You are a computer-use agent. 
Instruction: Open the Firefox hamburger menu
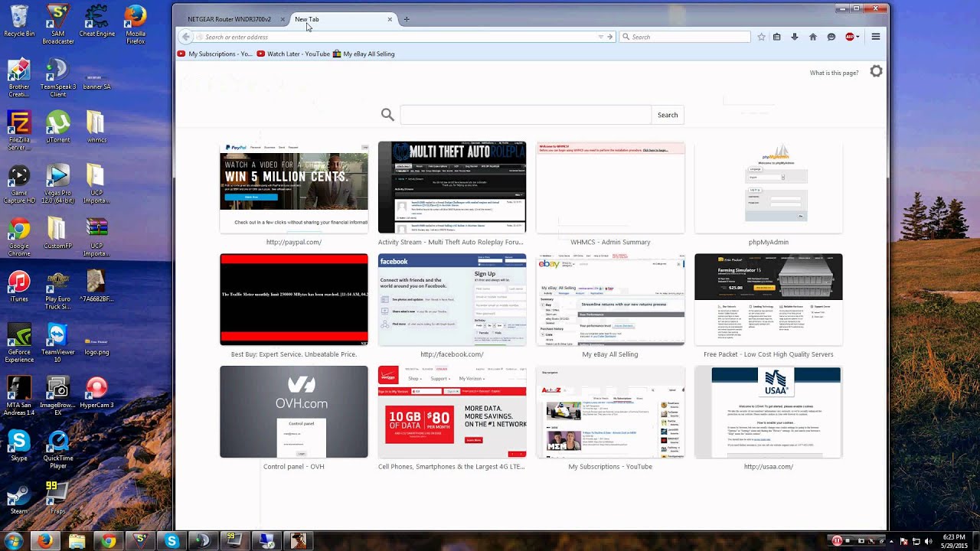[x=876, y=37]
